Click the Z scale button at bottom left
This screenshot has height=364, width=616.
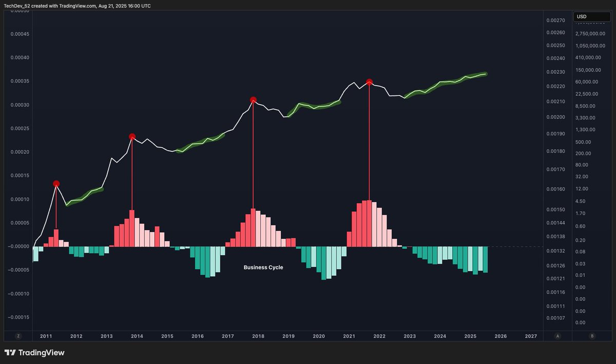coord(18,336)
